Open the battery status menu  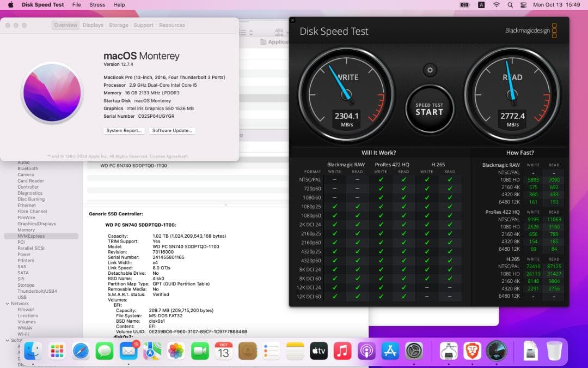pos(464,5)
